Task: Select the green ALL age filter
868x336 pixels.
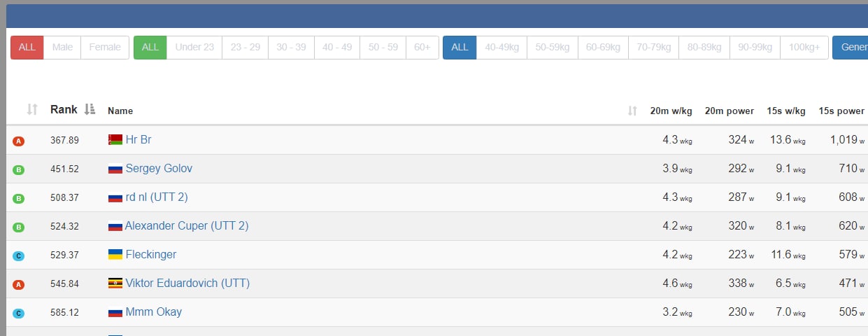Action: point(150,48)
